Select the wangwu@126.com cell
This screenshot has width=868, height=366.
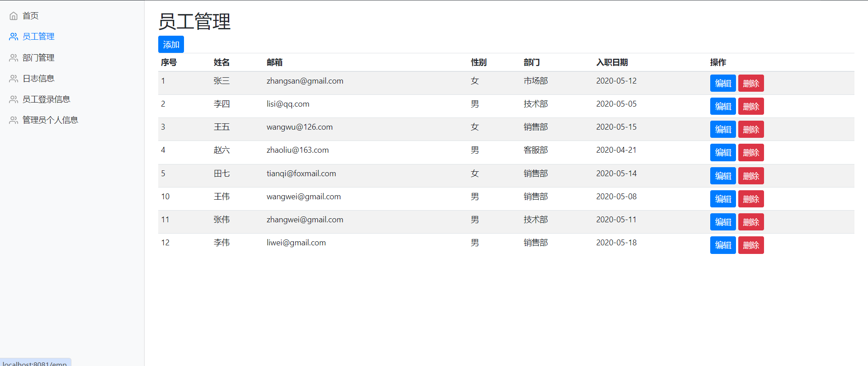299,127
